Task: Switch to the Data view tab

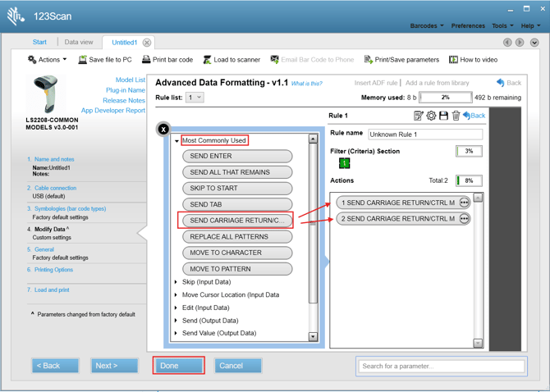Action: pyautogui.click(x=79, y=42)
